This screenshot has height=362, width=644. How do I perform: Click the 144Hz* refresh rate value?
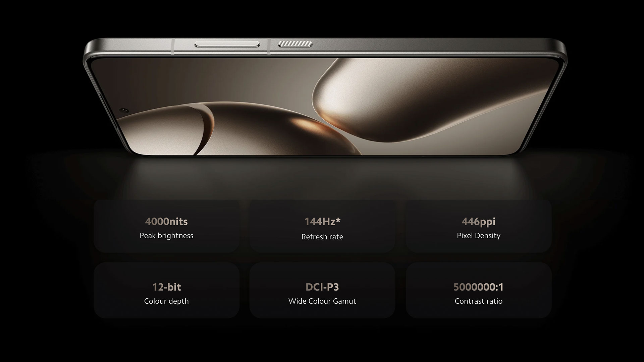tap(322, 222)
